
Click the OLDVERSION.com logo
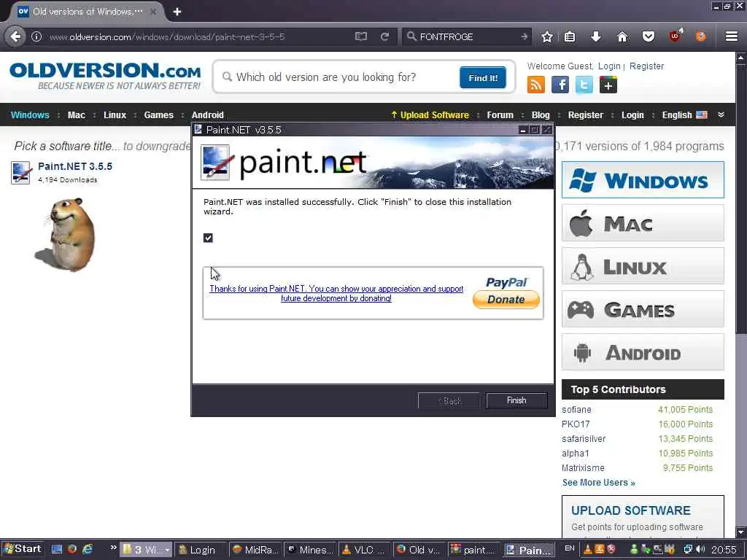pos(105,76)
